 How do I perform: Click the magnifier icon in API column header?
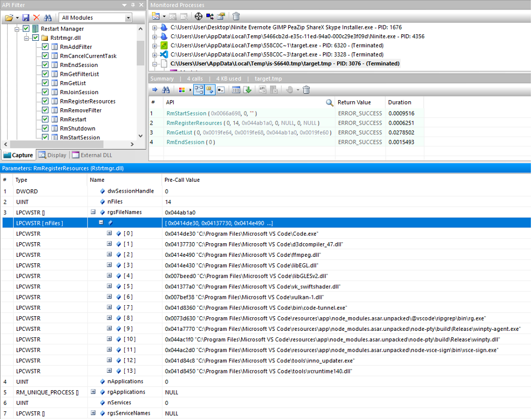point(329,102)
